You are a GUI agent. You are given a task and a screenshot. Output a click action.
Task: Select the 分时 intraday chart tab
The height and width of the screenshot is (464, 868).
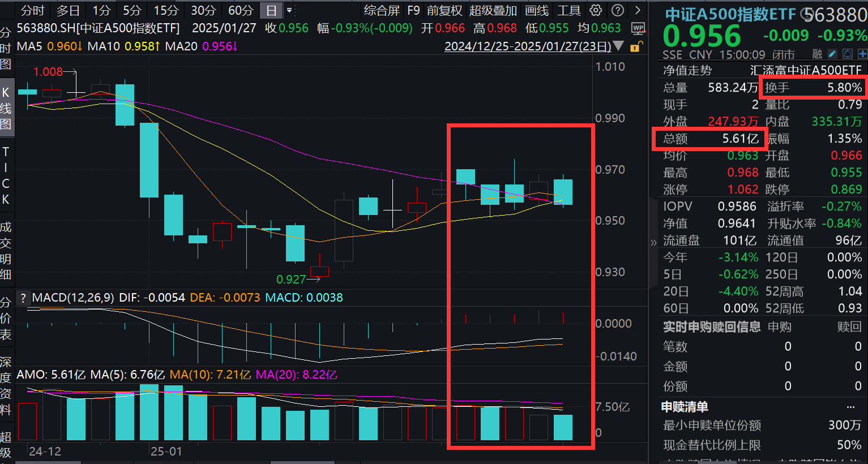click(32, 10)
